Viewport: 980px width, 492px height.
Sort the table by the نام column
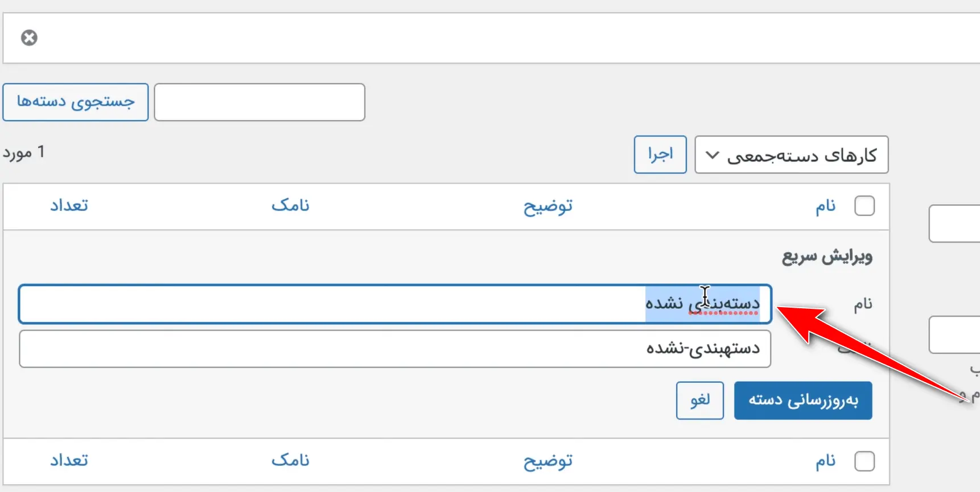(825, 205)
